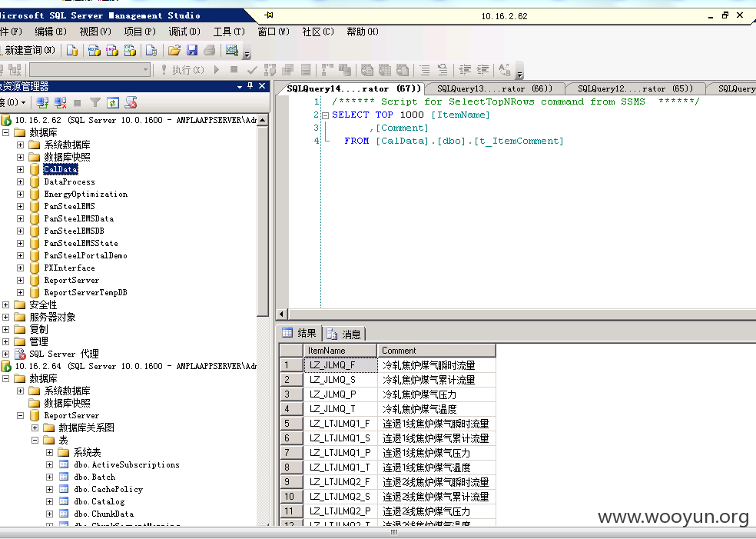Click the Results to Text icon
This screenshot has height=539, width=756.
point(367,71)
